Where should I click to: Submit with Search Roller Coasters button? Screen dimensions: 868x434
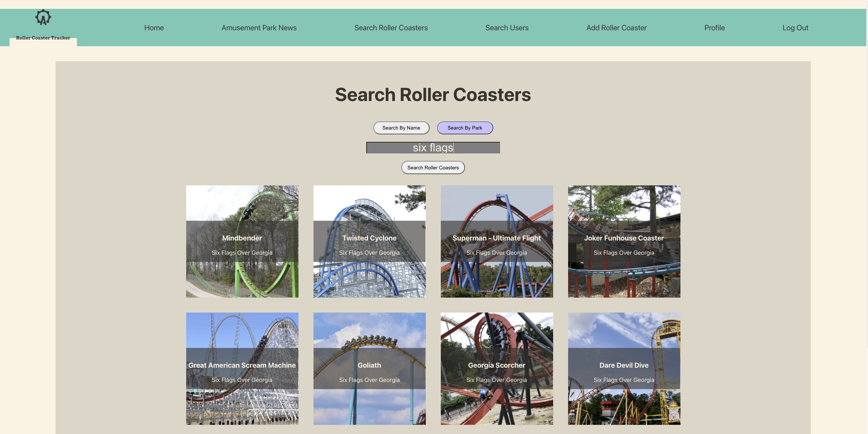[x=433, y=168]
